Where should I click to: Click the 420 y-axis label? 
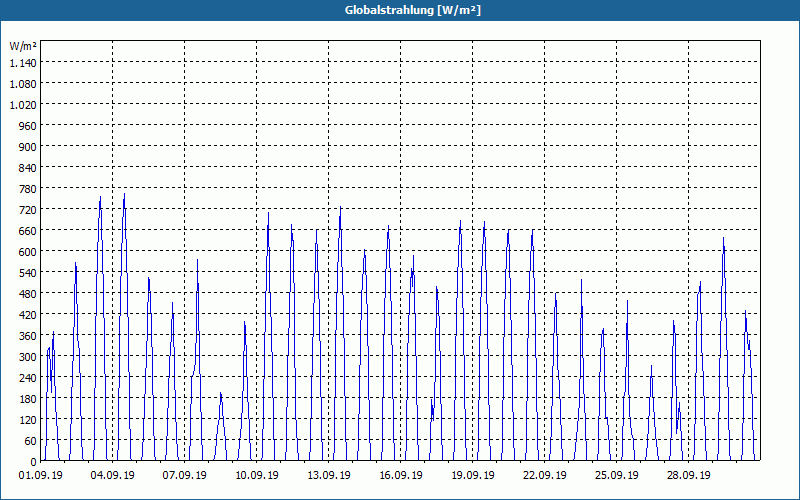click(x=29, y=315)
